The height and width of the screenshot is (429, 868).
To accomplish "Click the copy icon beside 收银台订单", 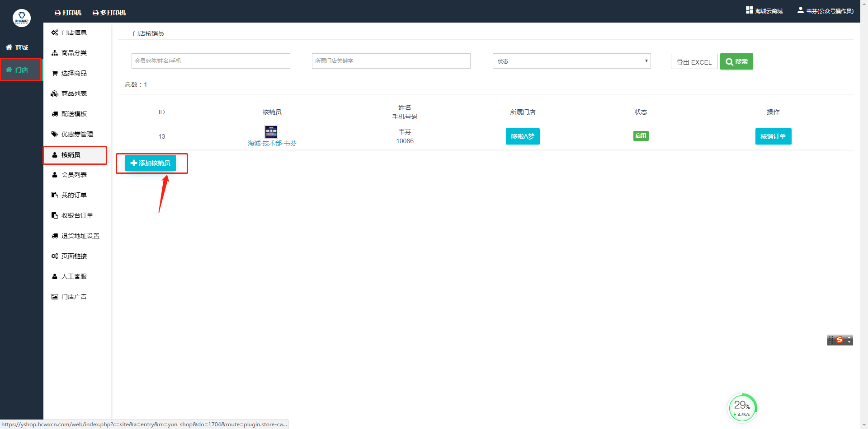I will tap(55, 215).
